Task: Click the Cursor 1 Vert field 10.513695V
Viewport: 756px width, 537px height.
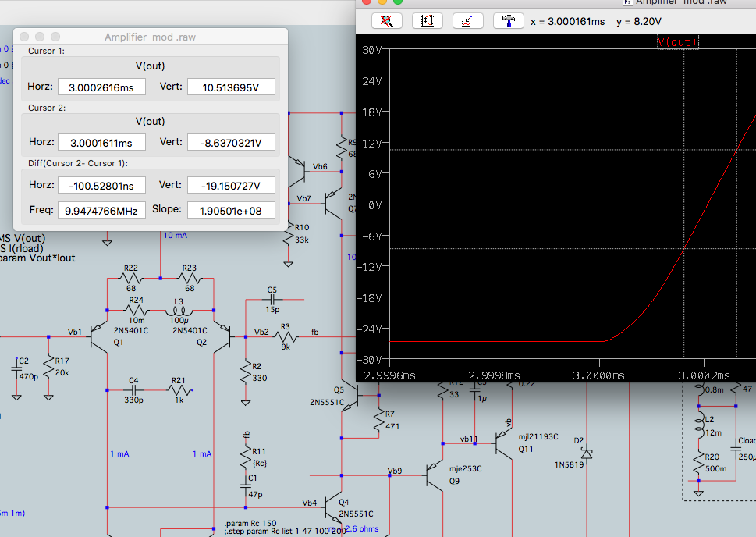Action: coord(231,87)
